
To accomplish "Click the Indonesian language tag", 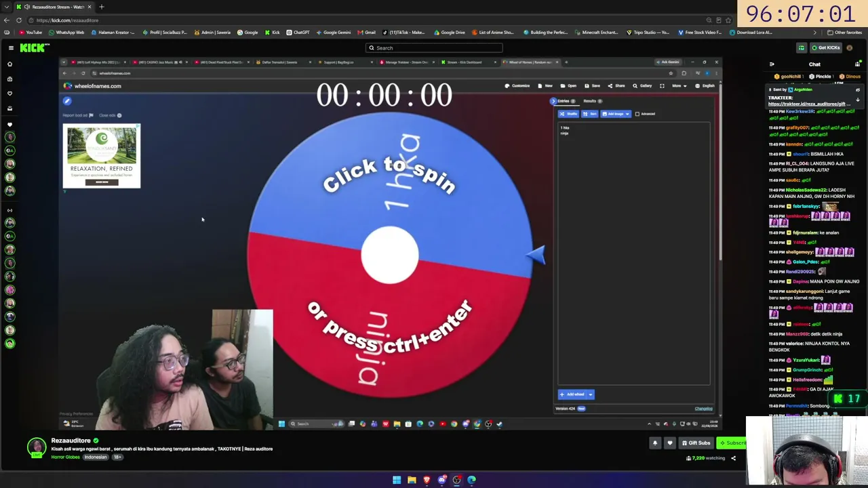I will pyautogui.click(x=96, y=457).
